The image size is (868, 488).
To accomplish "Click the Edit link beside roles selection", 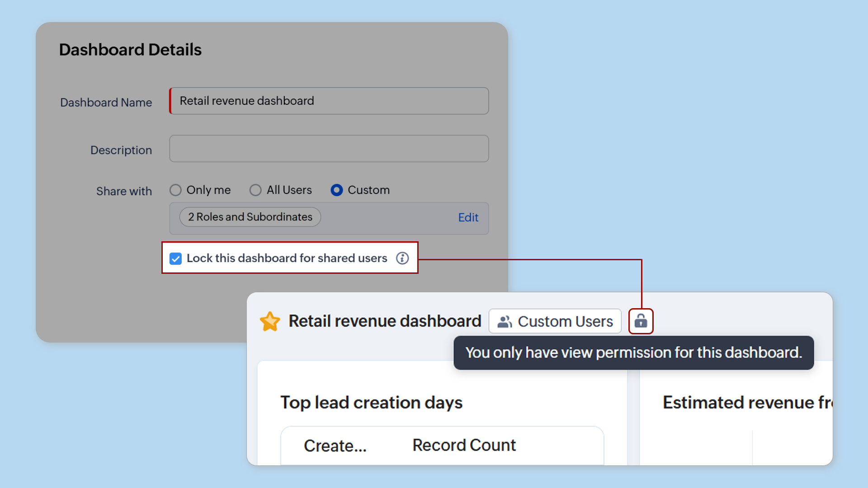I will [x=468, y=217].
